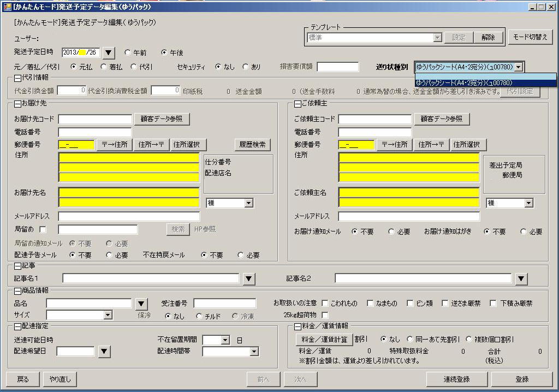This screenshot has width=559, height=392.
Task: Click お届け先 顧客データ参照 button
Action: coord(162,119)
